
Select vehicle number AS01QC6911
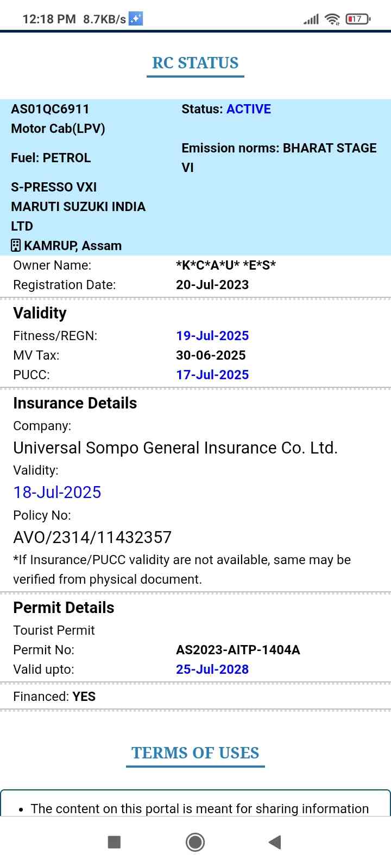(x=50, y=109)
